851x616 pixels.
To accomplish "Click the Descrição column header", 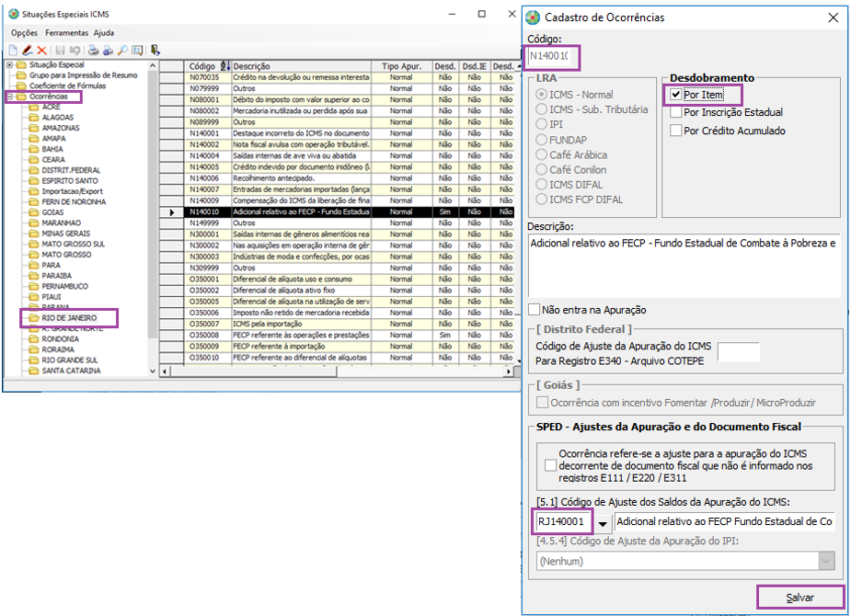I will 301,66.
